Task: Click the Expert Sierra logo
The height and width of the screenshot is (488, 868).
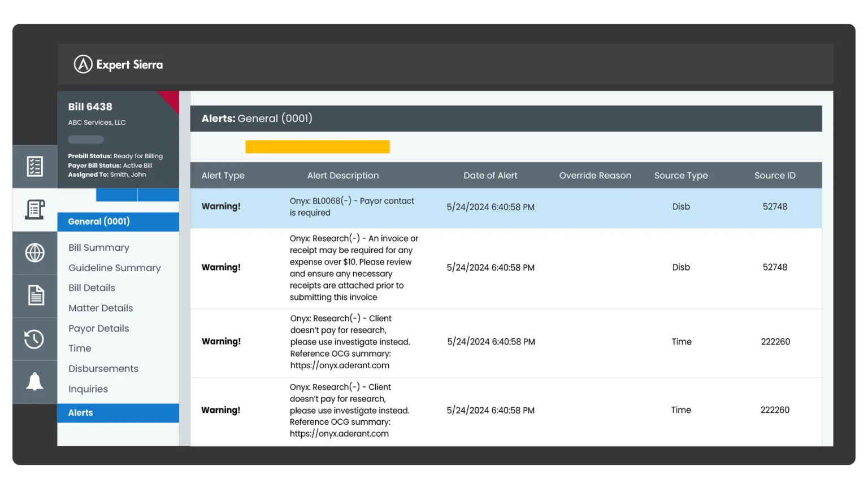Action: 119,64
